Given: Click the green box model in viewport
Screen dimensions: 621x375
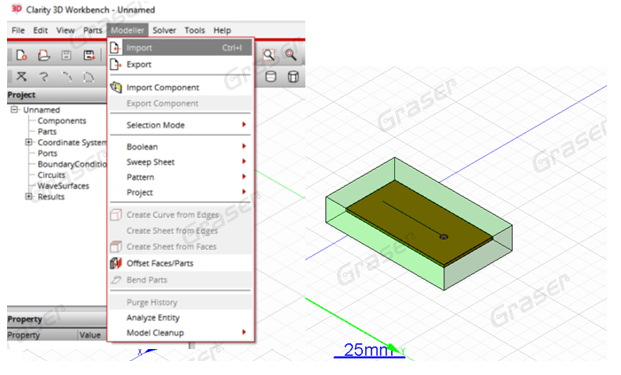Looking at the screenshot, I should 419,224.
